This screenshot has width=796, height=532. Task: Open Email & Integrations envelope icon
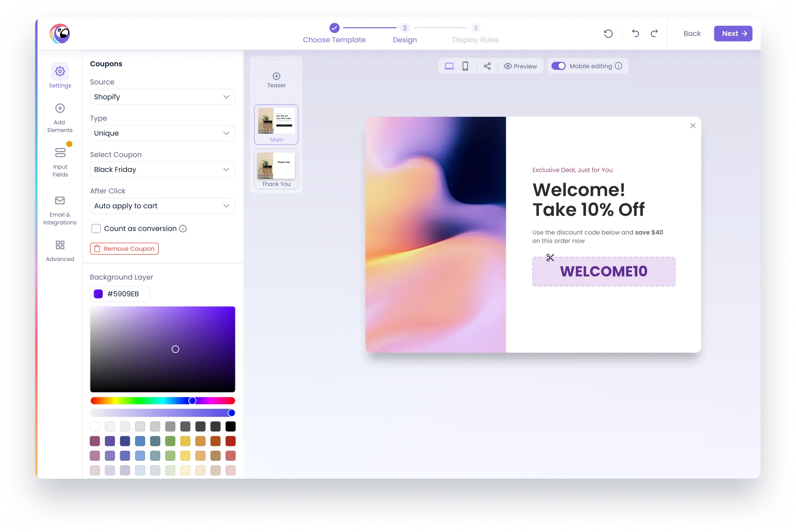pos(60,201)
